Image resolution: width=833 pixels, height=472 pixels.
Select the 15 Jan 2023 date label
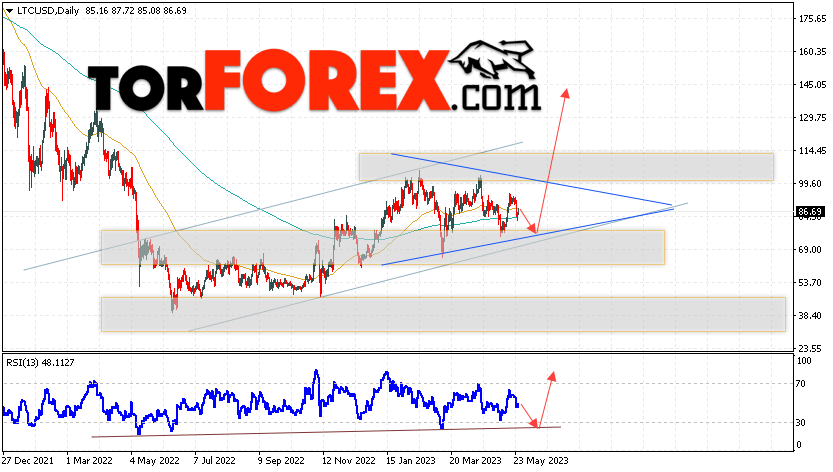[411, 460]
